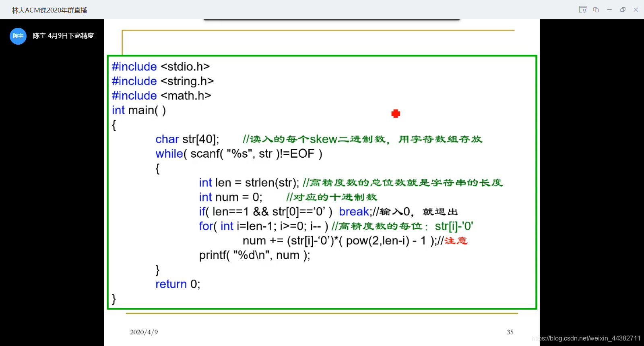
Task: Click the slide page number 35
Action: 510,332
